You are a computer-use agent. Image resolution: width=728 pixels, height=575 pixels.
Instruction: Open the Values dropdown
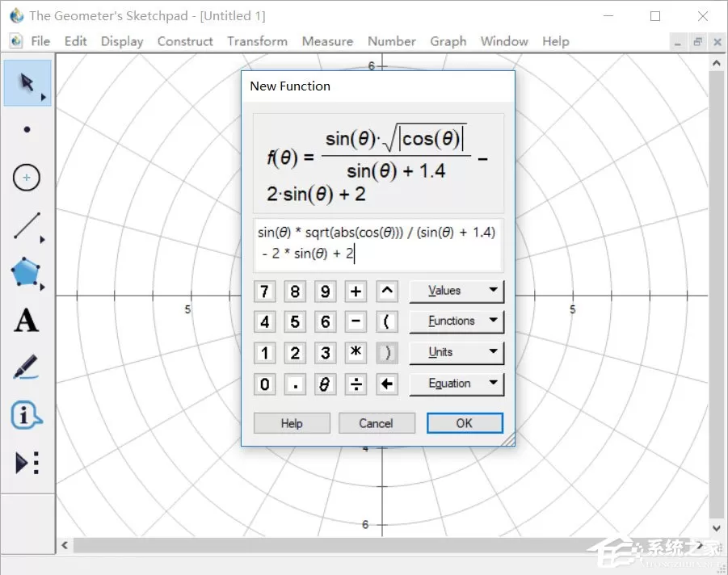[457, 291]
